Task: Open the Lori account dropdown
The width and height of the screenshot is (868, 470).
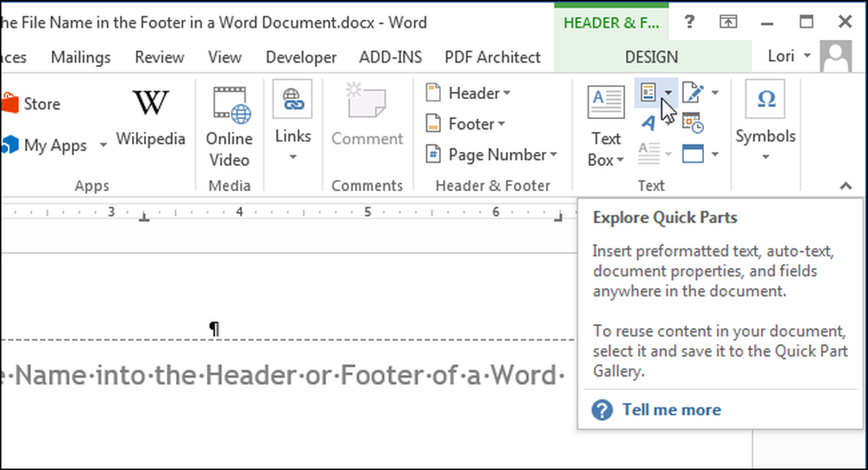Action: [806, 56]
